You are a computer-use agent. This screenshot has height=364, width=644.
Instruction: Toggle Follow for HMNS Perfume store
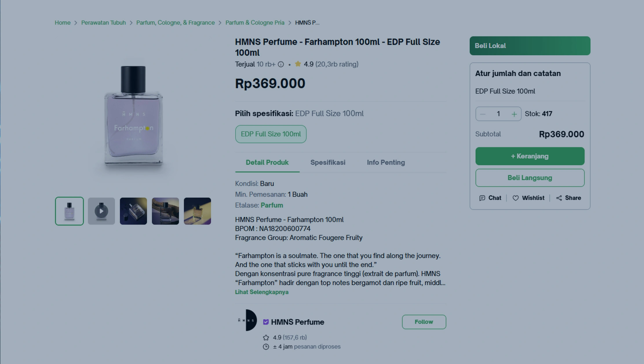[424, 322]
